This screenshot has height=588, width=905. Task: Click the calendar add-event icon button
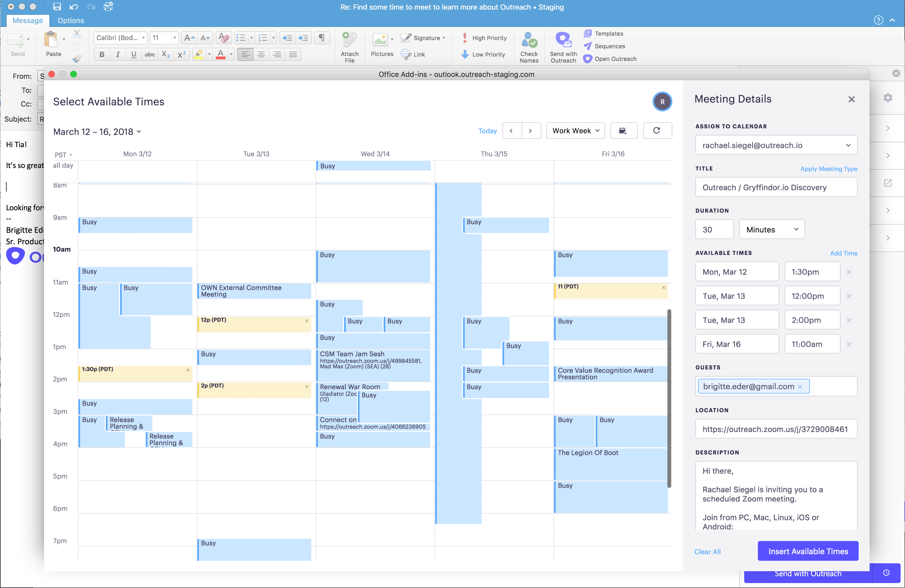click(623, 130)
